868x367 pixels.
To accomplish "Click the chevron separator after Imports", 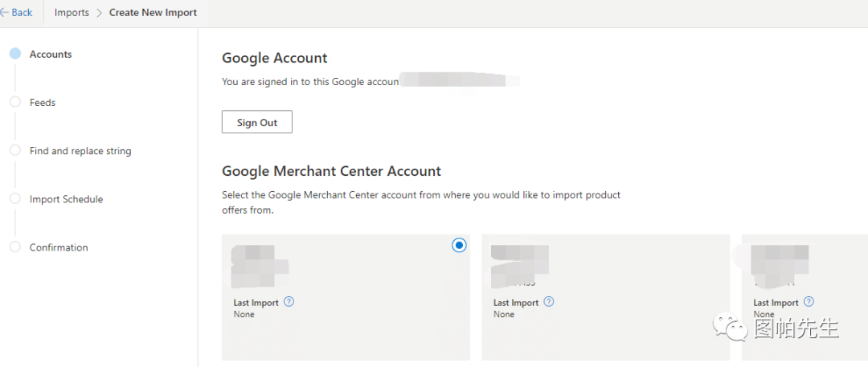I will pos(100,12).
